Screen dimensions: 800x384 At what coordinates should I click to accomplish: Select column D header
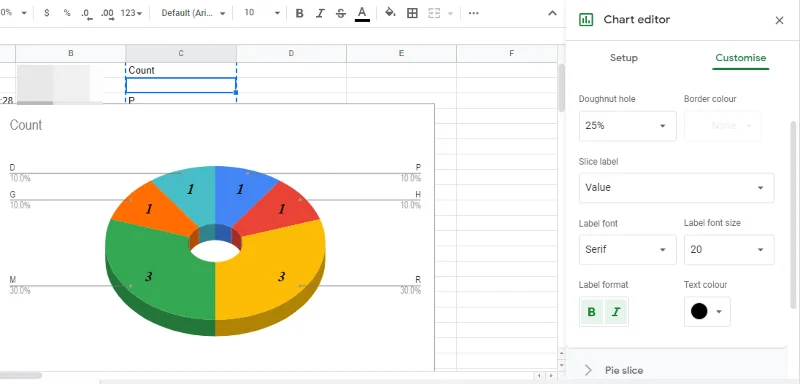click(x=291, y=53)
